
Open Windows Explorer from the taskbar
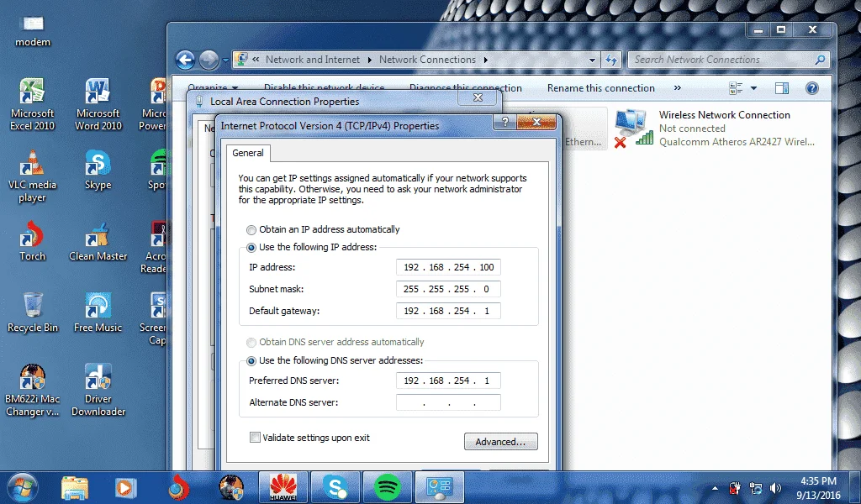(75, 487)
